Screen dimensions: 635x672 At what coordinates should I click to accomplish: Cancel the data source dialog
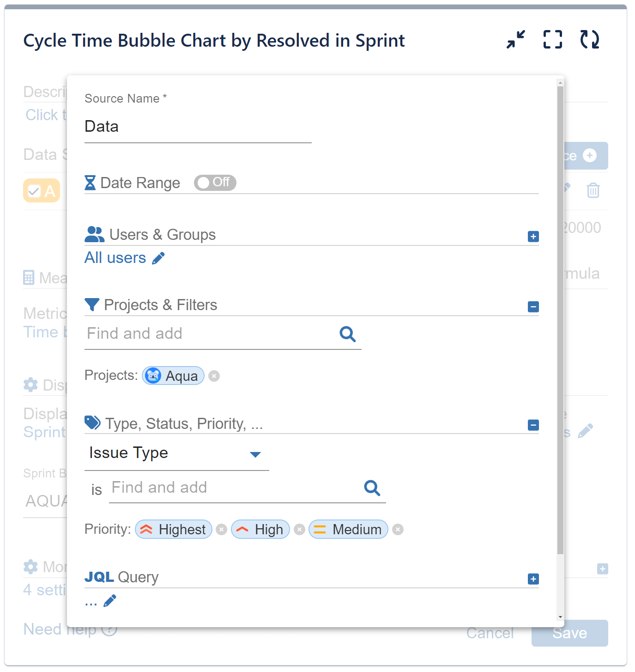coord(490,633)
